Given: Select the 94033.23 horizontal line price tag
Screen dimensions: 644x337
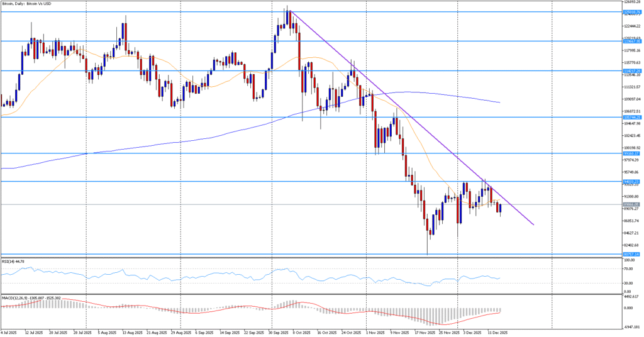Looking at the screenshot, I should [631, 181].
